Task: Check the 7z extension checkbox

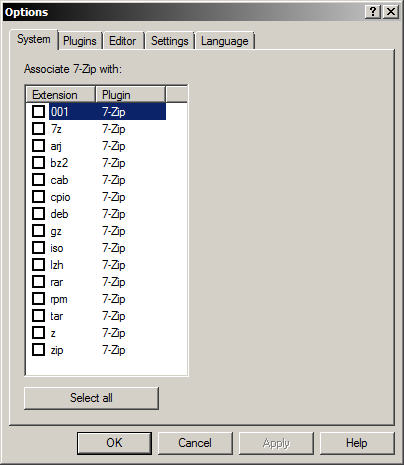Action: (38, 128)
